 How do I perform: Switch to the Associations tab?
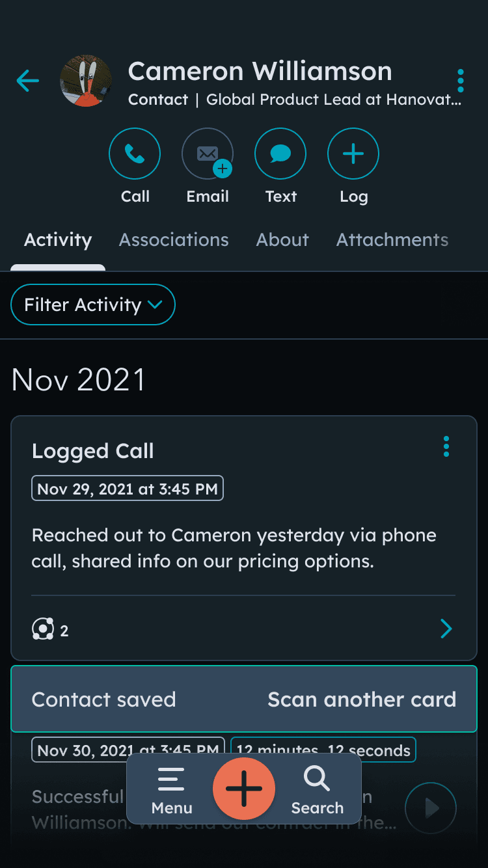pyautogui.click(x=174, y=239)
